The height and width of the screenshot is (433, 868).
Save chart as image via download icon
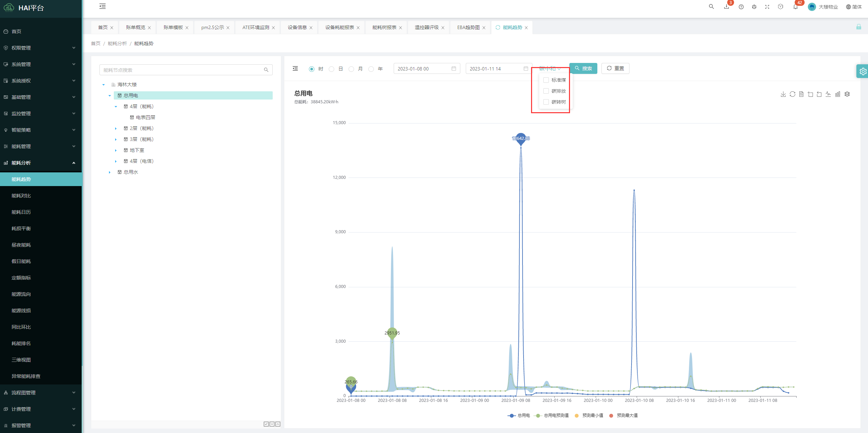(x=783, y=94)
